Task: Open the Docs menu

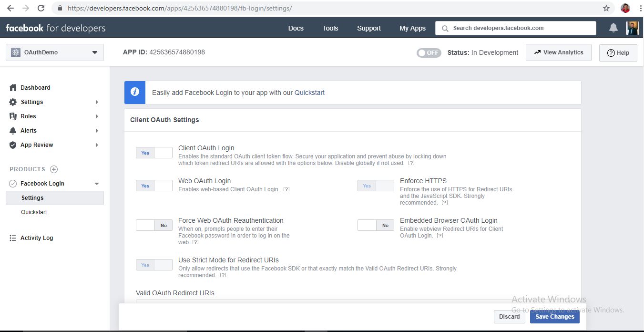Action: coord(296,28)
